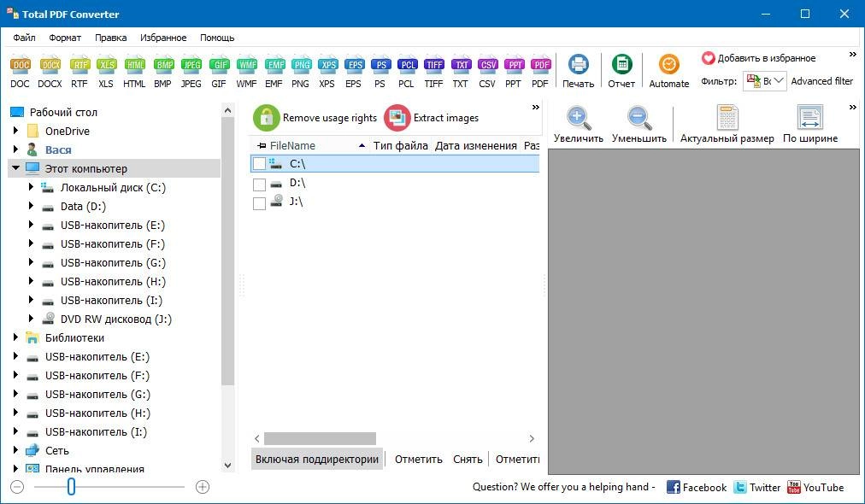Convert to PDF icon
Viewport: 865px width, 504px height.
point(540,72)
